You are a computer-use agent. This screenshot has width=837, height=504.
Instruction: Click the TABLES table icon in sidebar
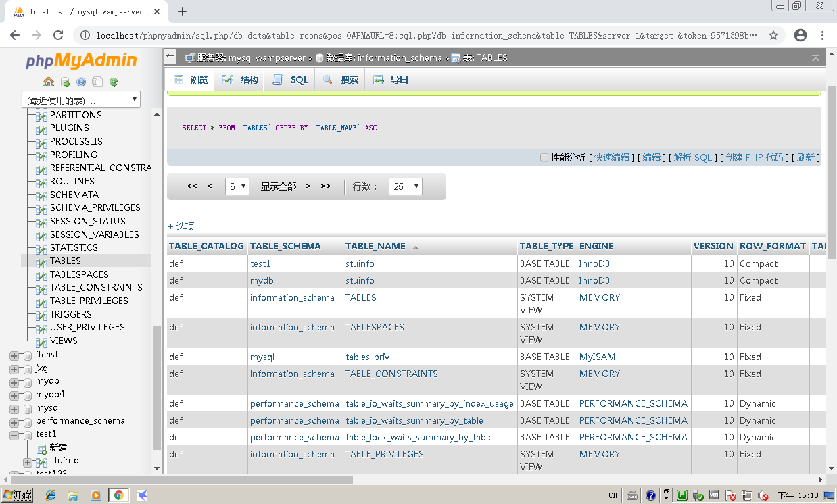pyautogui.click(x=41, y=261)
